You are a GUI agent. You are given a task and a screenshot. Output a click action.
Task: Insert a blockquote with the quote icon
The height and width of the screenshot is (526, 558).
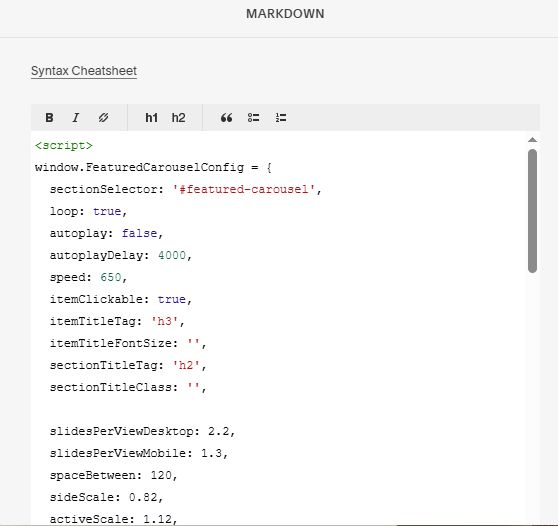click(x=226, y=118)
